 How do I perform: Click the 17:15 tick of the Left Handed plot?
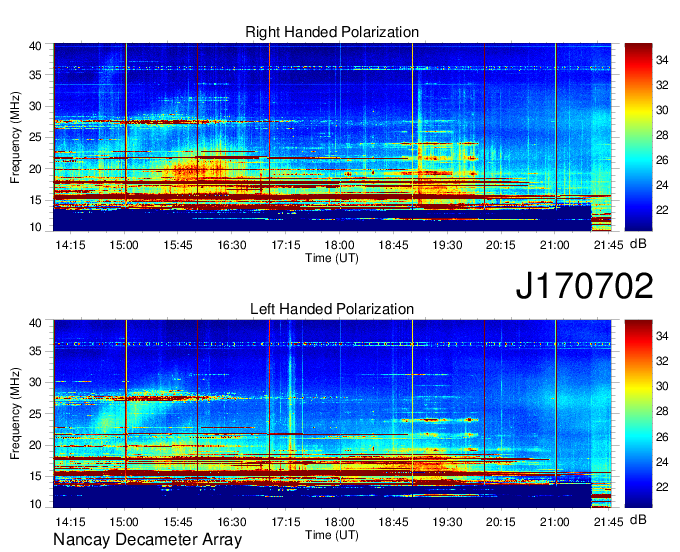(x=286, y=522)
